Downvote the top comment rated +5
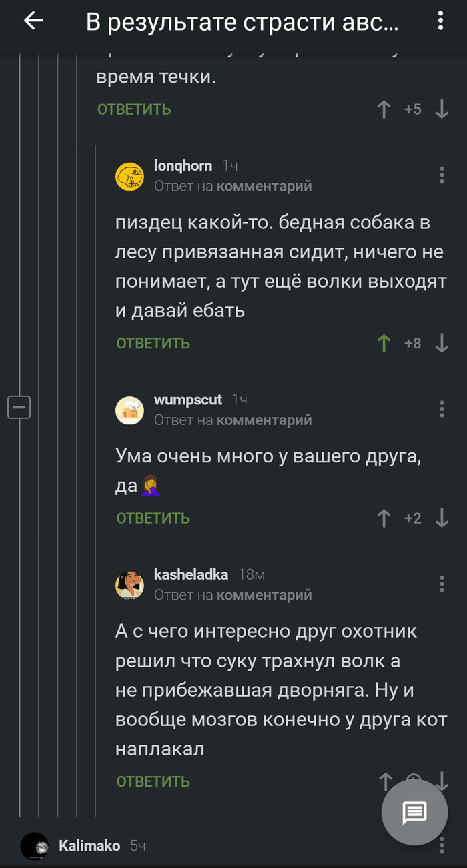The image size is (467, 868). point(442,109)
